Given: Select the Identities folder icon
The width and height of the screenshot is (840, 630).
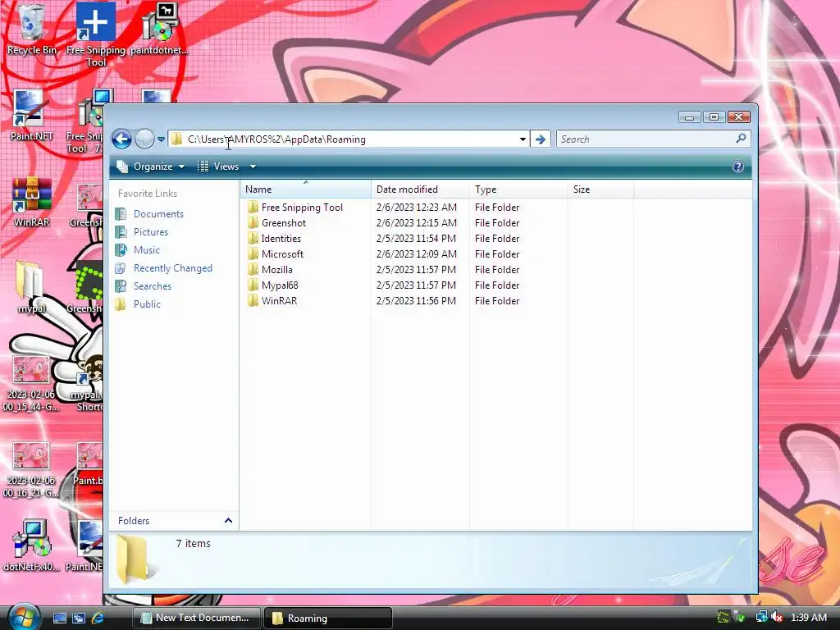Looking at the screenshot, I should click(253, 239).
